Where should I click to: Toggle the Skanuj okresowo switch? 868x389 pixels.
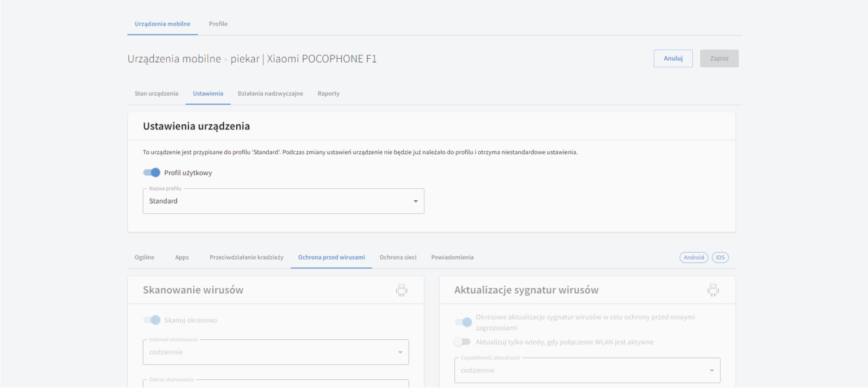pyautogui.click(x=152, y=320)
